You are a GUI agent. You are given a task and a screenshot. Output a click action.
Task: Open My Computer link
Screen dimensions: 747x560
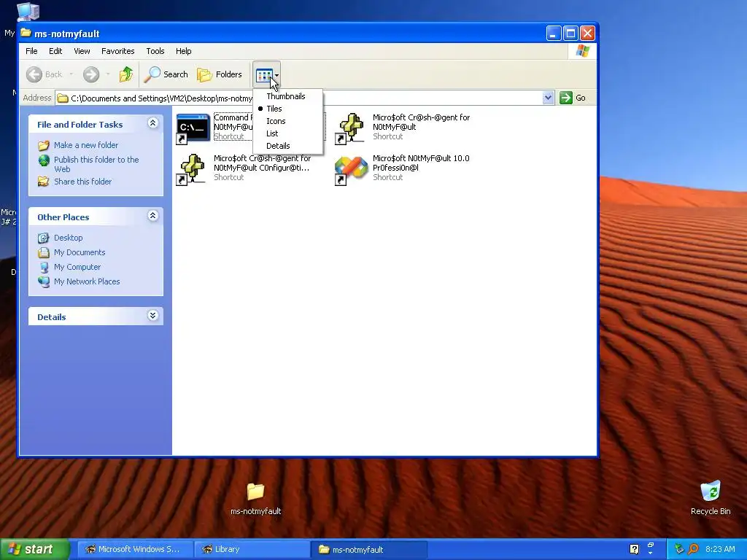tap(77, 267)
